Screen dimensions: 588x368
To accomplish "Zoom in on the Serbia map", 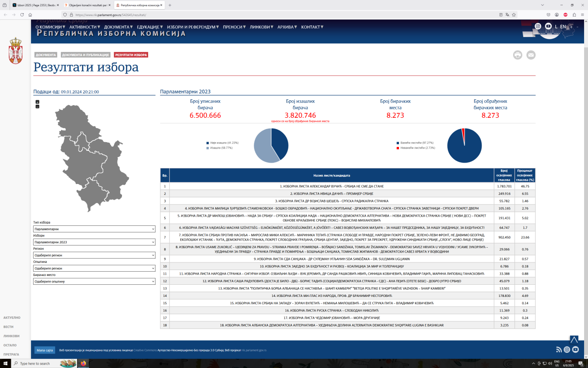I will point(37,102).
